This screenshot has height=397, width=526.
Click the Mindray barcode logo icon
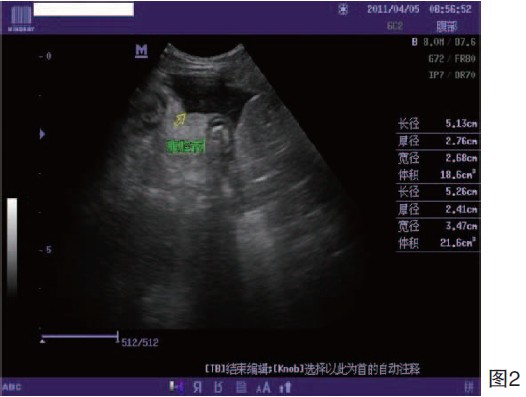pos(21,17)
